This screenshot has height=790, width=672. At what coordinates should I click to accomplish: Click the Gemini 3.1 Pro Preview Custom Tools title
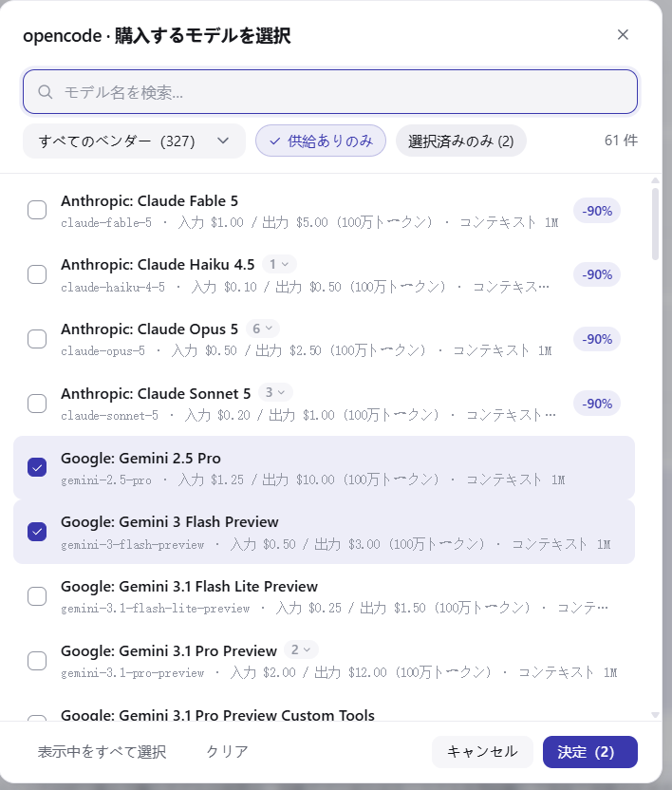click(x=217, y=715)
